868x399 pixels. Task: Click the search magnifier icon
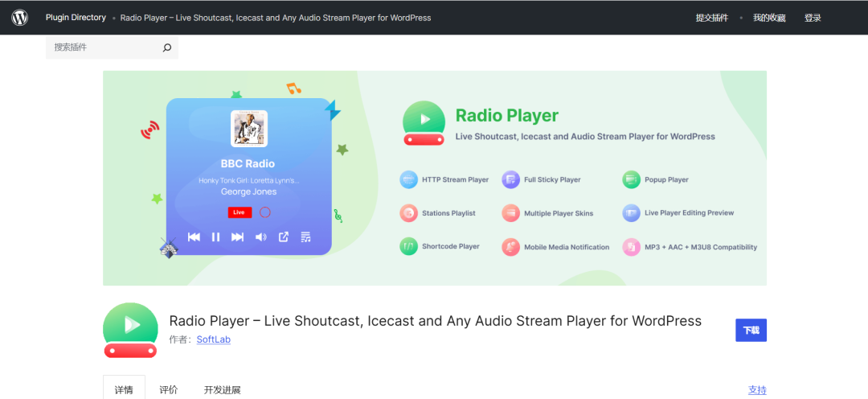[167, 48]
